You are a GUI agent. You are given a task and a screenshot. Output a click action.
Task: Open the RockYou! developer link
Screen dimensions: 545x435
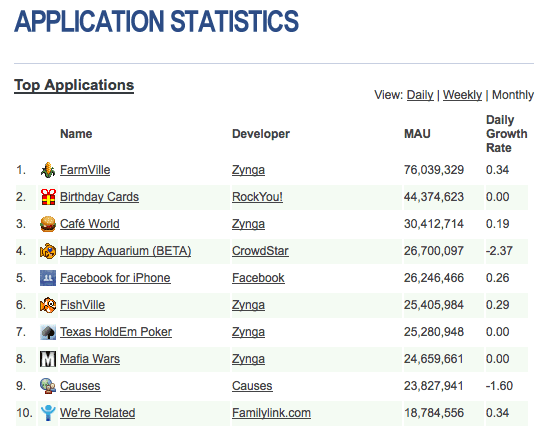[257, 197]
